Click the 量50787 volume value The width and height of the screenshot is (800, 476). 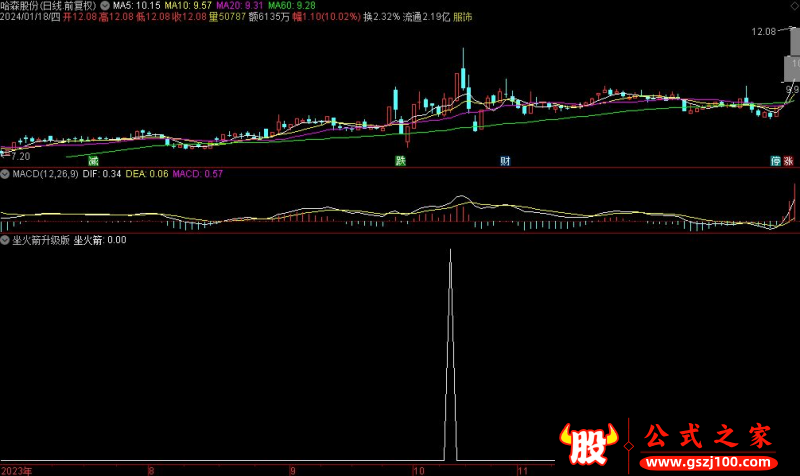[x=228, y=17]
